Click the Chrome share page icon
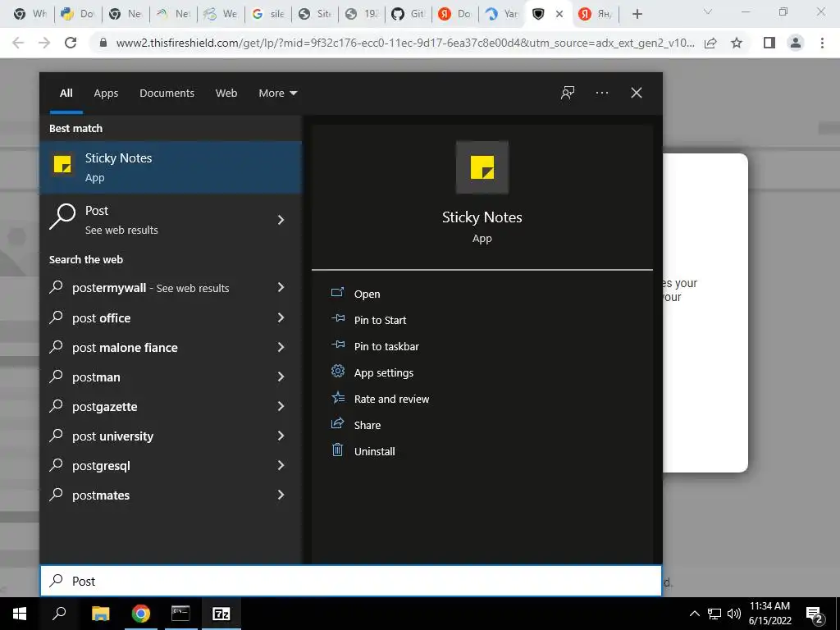Screen dimensions: 840x630 coord(710,43)
